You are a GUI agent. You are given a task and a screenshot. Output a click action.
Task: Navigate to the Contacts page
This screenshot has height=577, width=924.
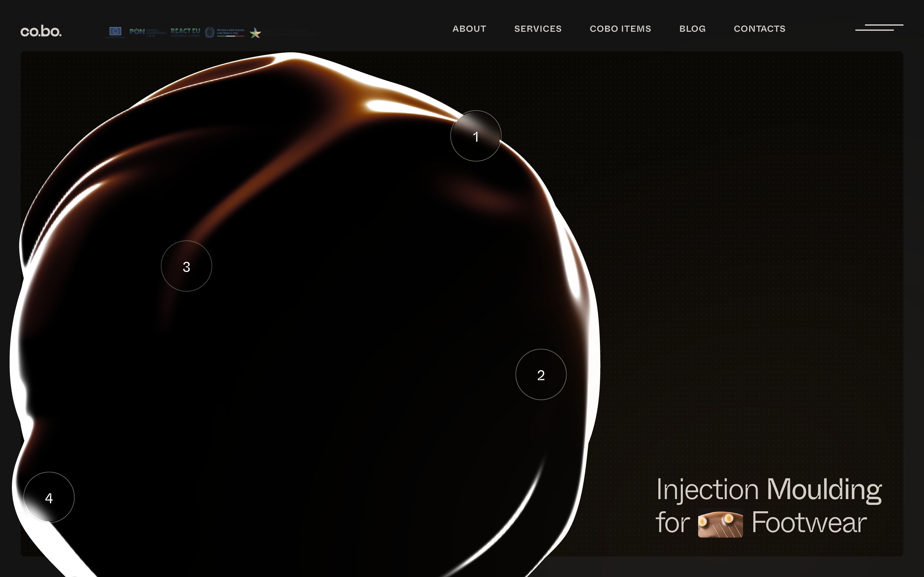pyautogui.click(x=759, y=29)
